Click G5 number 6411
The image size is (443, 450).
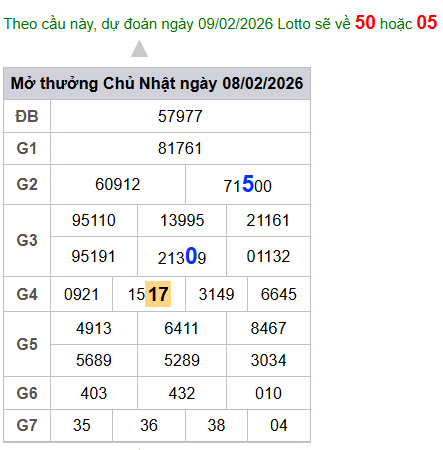pyautogui.click(x=182, y=328)
